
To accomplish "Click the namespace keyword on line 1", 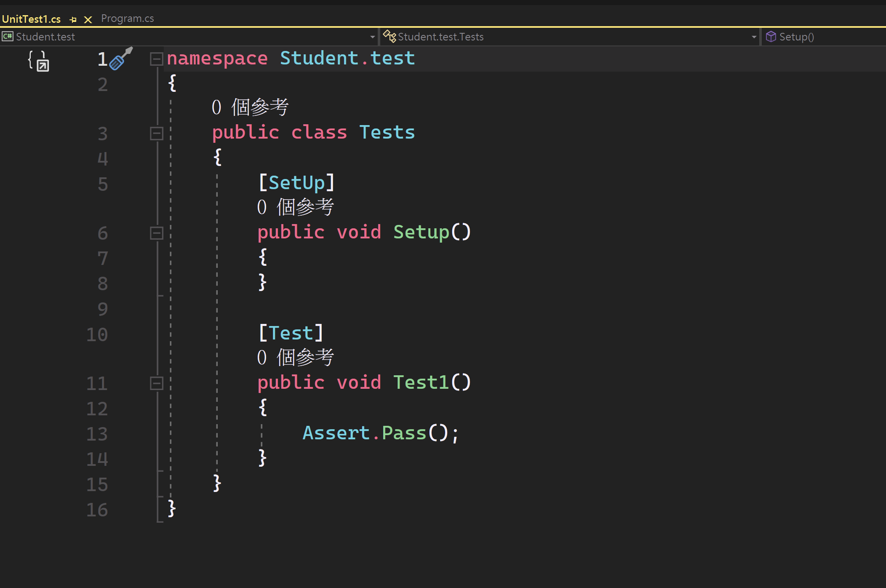I will pos(217,58).
